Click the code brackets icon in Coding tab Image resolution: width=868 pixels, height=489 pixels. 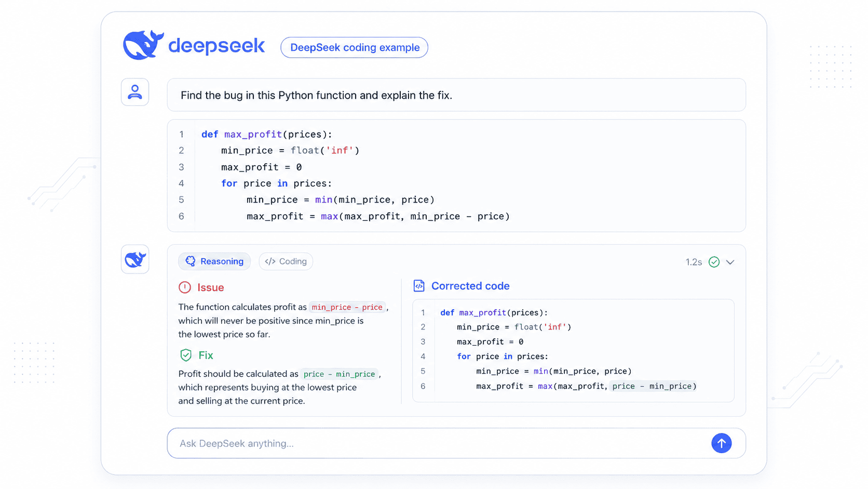(270, 261)
